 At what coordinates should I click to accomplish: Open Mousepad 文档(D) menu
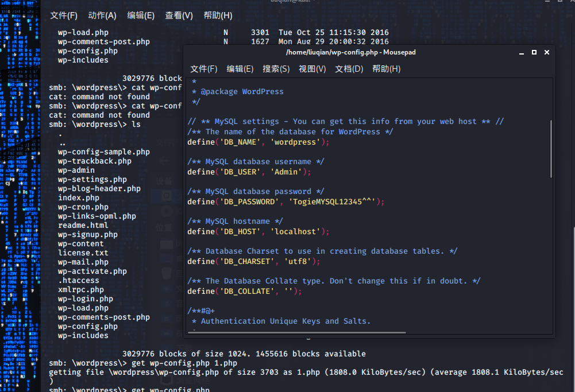tap(349, 69)
